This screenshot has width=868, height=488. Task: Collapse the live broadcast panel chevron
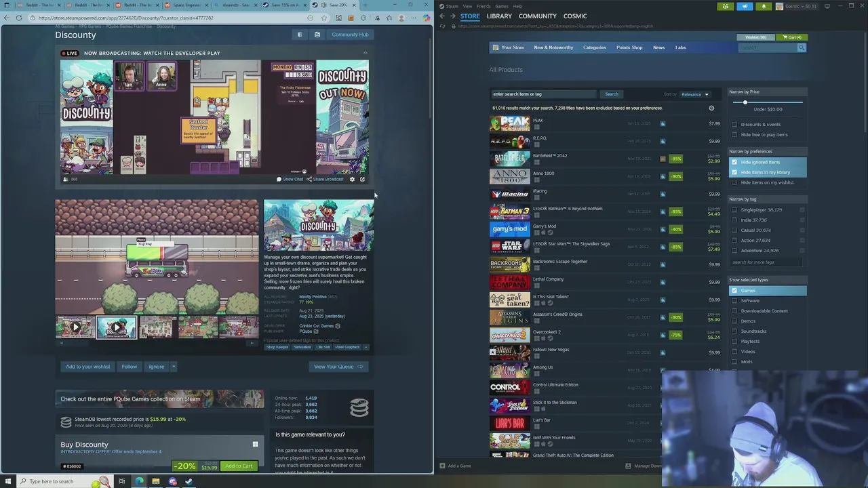click(365, 53)
